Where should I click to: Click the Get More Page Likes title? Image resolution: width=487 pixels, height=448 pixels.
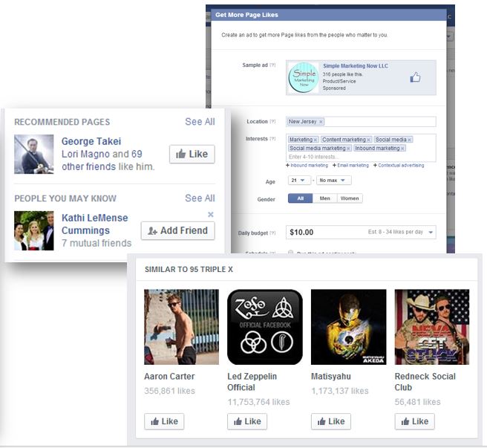(x=246, y=15)
